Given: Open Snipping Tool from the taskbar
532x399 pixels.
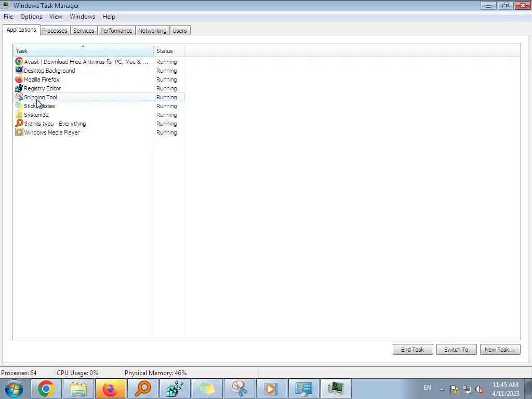Looking at the screenshot, I should (x=240, y=389).
